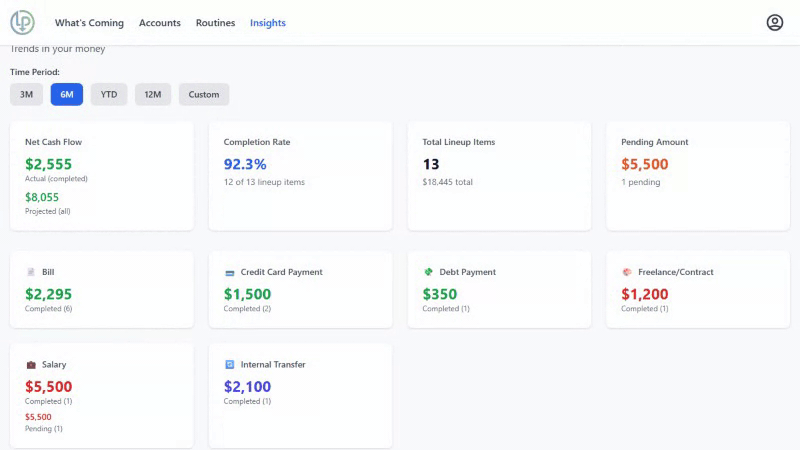Click the Bill $2,295 amount
The height and width of the screenshot is (450, 800).
pos(48,294)
